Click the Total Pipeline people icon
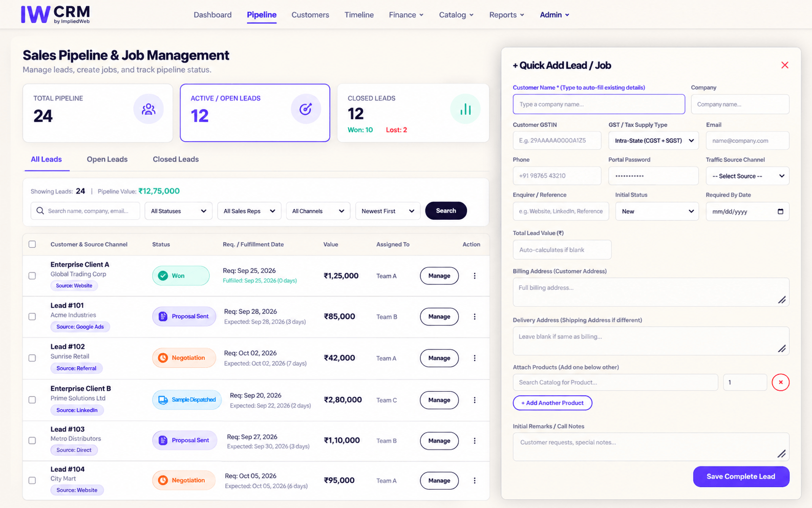The image size is (812, 508). click(x=148, y=109)
